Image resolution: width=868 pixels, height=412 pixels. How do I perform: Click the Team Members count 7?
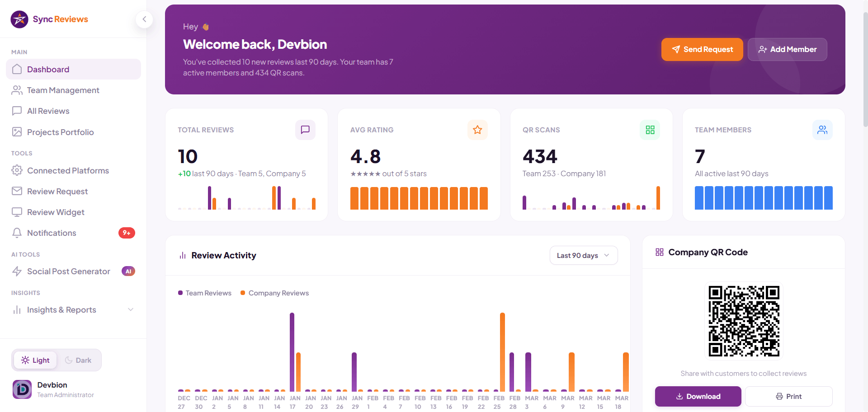click(x=700, y=157)
